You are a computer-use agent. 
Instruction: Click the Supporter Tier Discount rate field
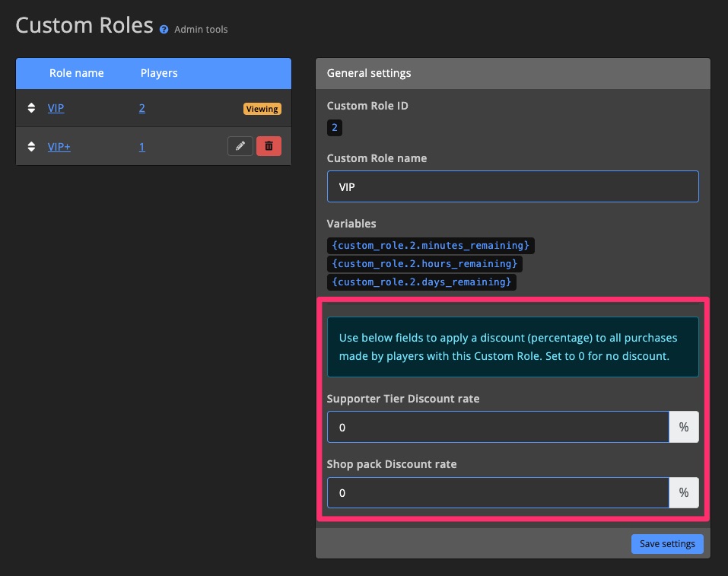click(498, 427)
